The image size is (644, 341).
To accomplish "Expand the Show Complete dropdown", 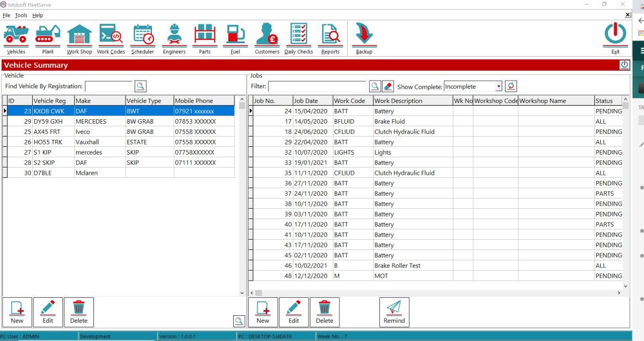I will 498,86.
